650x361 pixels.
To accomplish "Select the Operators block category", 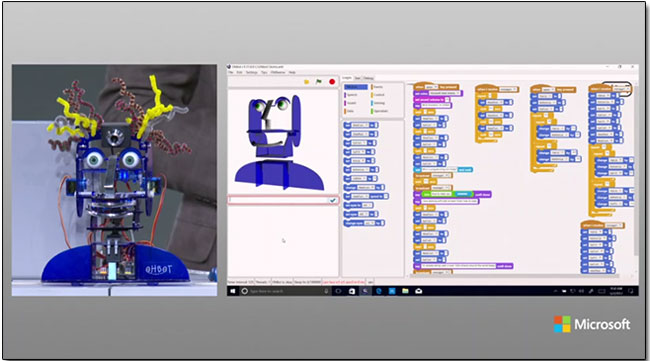I will 380,111.
